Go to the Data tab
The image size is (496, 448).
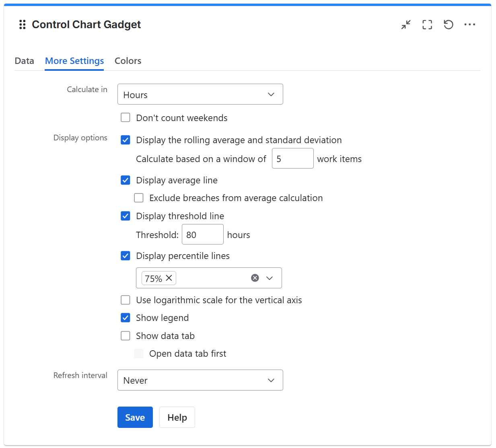tap(24, 61)
